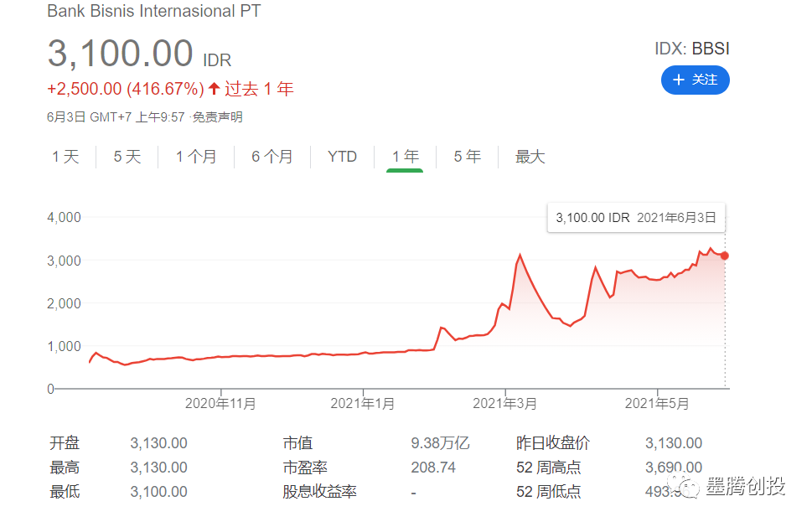Select the red endpoint dot on the chart
This screenshot has height=522, width=812.
click(x=726, y=254)
